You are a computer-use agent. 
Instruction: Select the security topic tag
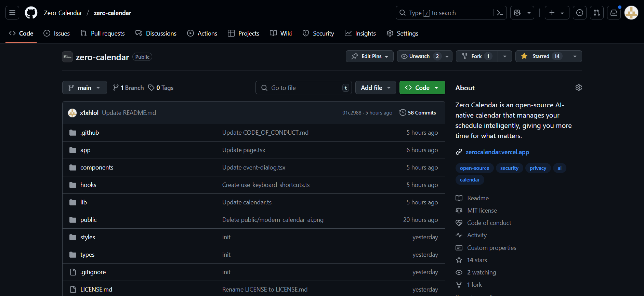pyautogui.click(x=509, y=168)
